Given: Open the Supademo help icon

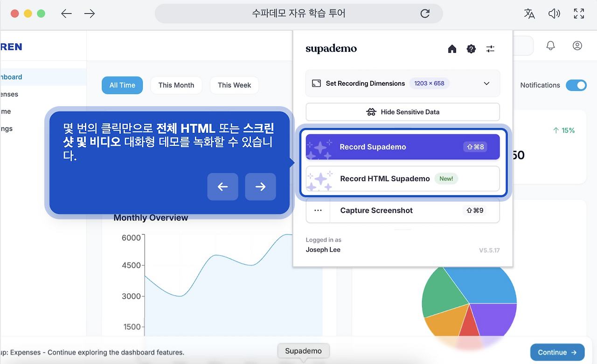Looking at the screenshot, I should point(471,49).
